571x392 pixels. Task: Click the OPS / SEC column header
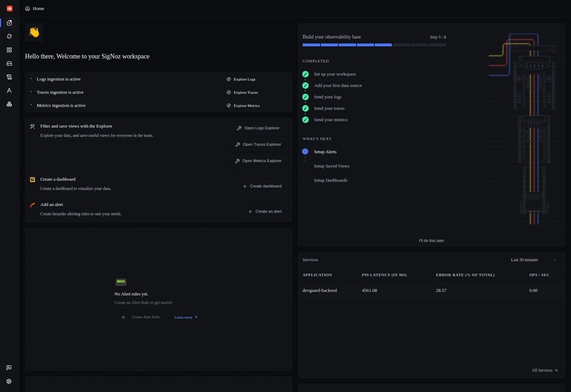[x=539, y=275]
